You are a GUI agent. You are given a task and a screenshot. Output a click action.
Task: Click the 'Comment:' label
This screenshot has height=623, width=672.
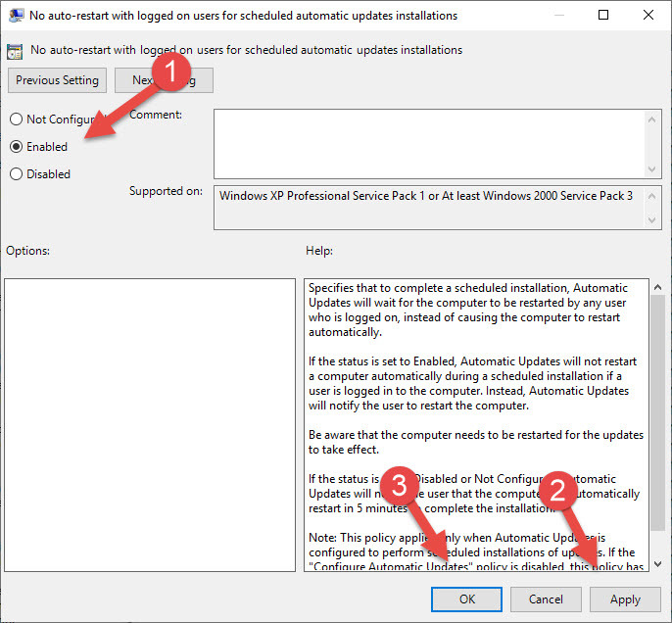pos(156,115)
